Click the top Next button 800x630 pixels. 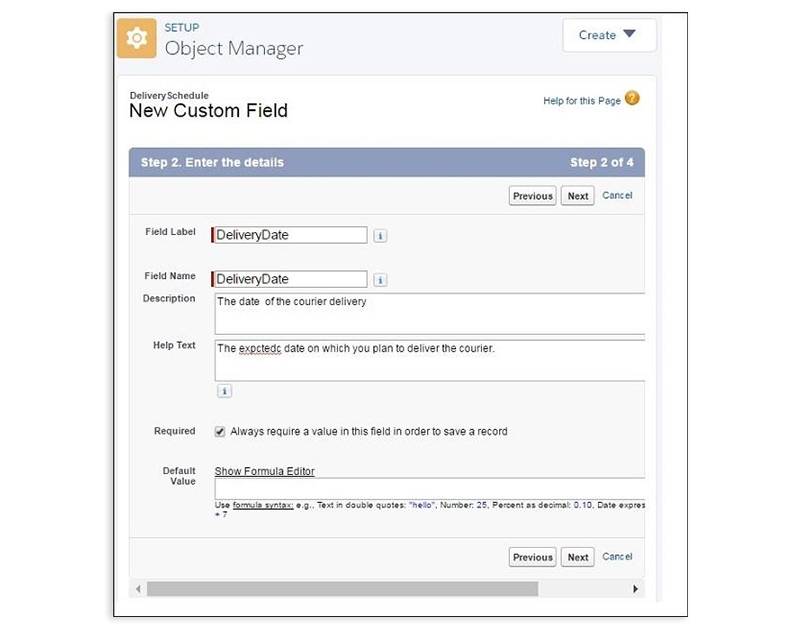pyautogui.click(x=578, y=196)
